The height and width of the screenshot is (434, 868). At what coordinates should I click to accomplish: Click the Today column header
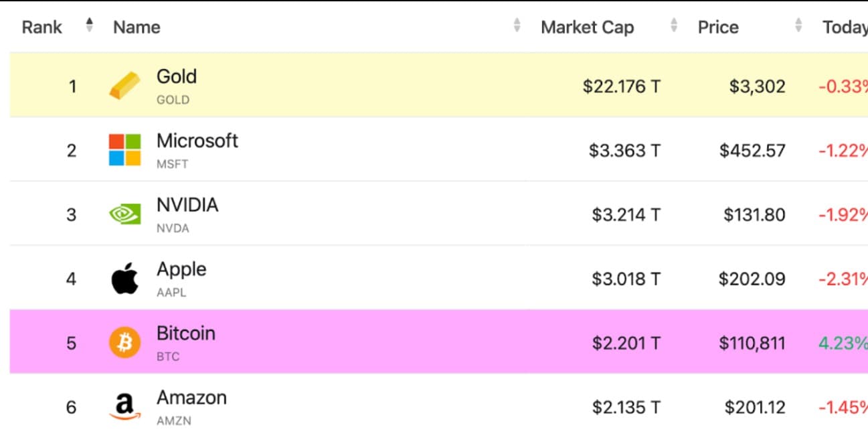pos(845,27)
